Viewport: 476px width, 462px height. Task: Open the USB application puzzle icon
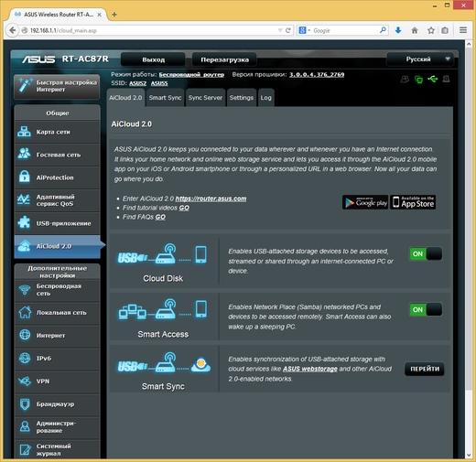coord(24,222)
